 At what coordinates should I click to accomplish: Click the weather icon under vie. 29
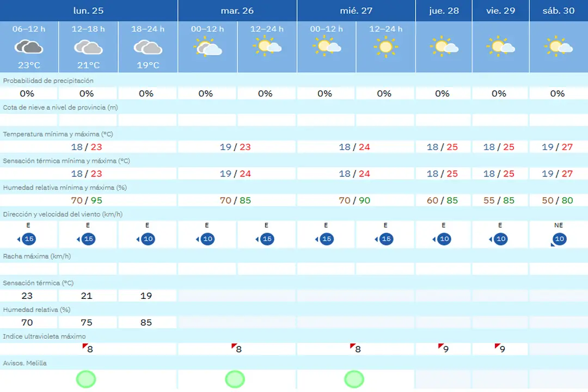pyautogui.click(x=500, y=46)
